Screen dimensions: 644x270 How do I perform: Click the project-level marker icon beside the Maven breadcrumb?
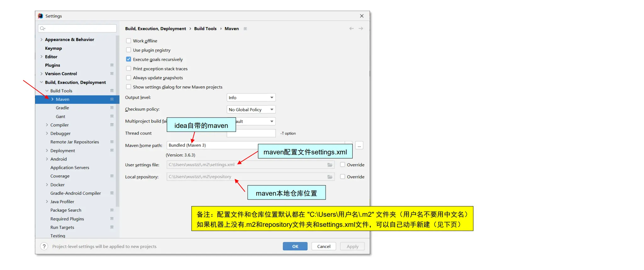point(245,29)
